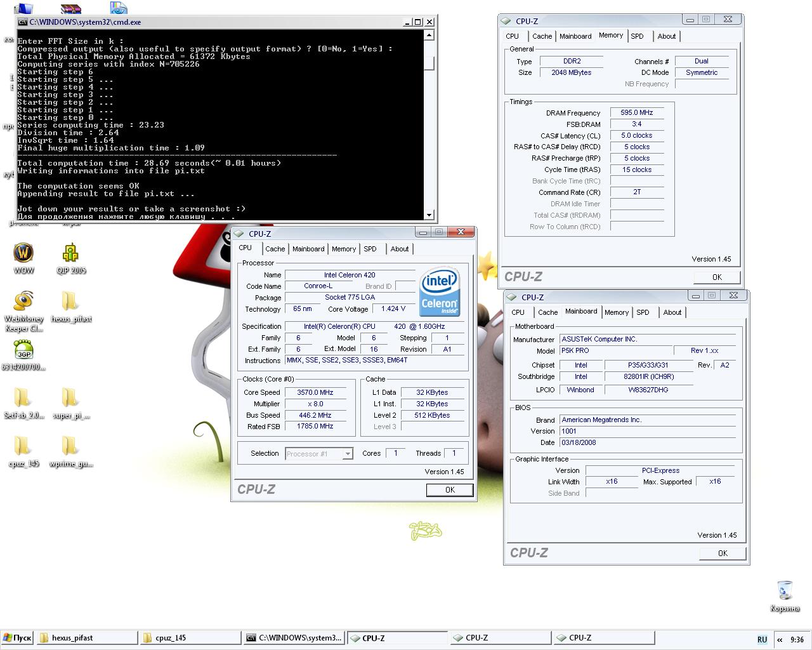Select CPU tab in memory CPU-Z window
Image resolution: width=812 pixels, height=650 pixels.
click(x=513, y=36)
